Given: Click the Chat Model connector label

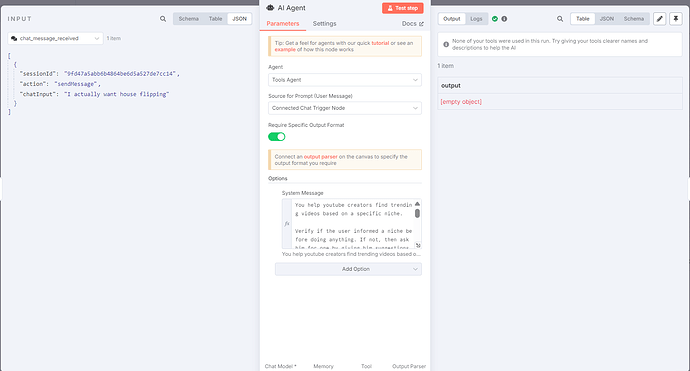Looking at the screenshot, I should [280, 366].
